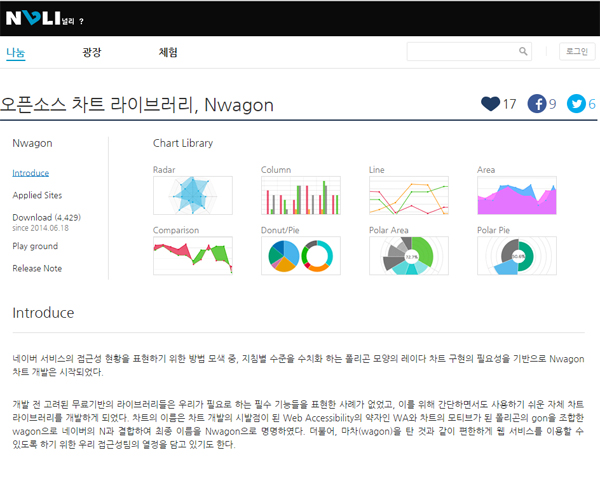Share via the Facebook icon

(537, 104)
